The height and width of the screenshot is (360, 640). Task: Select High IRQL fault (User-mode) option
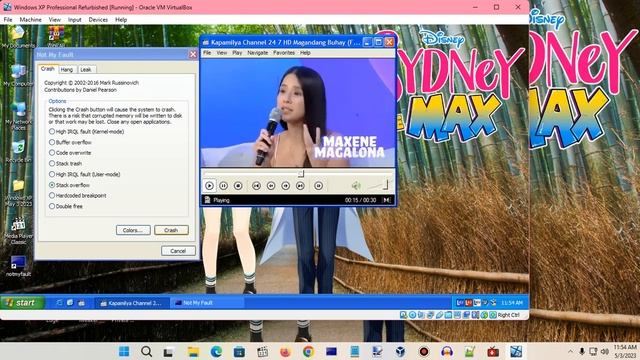[84, 174]
